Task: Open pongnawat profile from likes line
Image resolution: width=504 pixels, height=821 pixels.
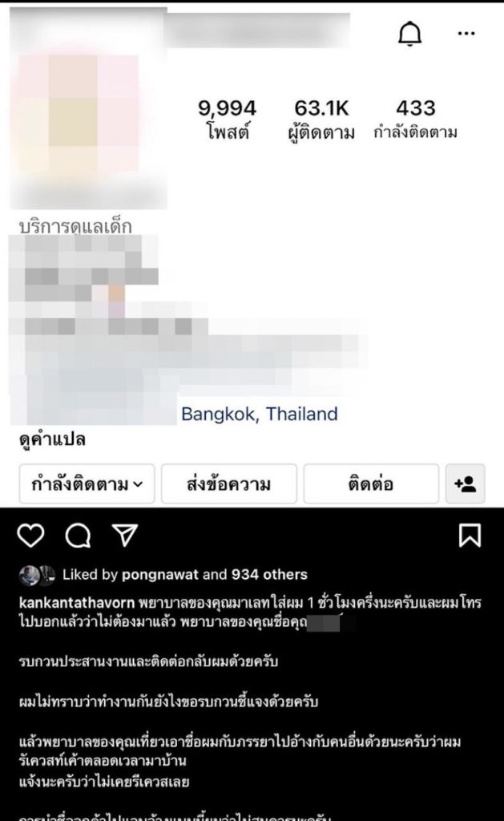Action: tap(160, 575)
